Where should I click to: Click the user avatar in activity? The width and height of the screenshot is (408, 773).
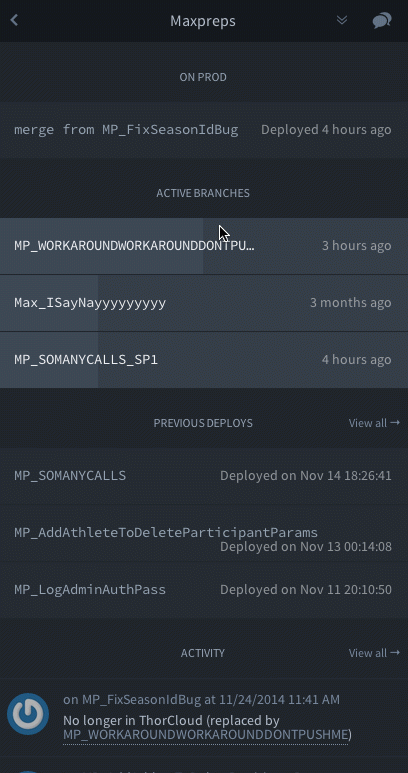[x=28, y=714]
